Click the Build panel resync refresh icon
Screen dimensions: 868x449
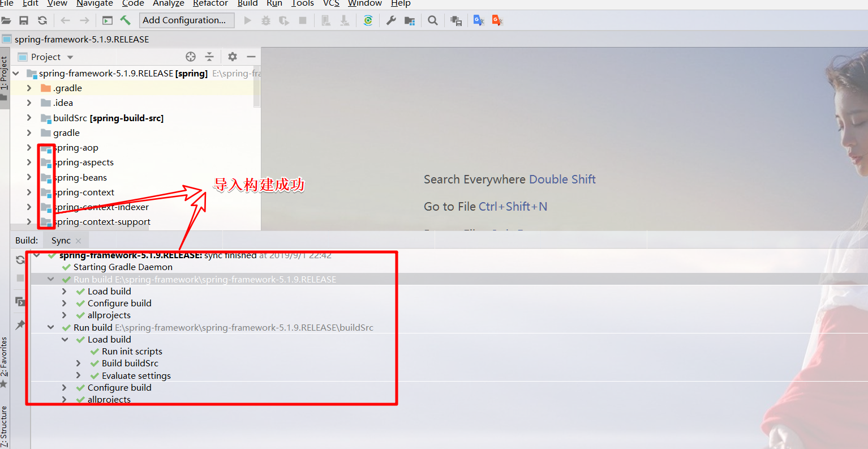pyautogui.click(x=20, y=260)
